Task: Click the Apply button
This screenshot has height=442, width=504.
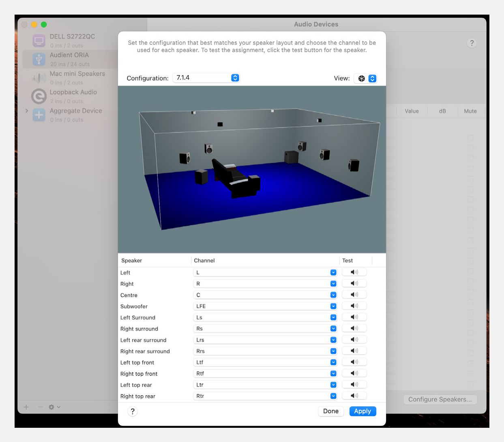Action: (362, 411)
